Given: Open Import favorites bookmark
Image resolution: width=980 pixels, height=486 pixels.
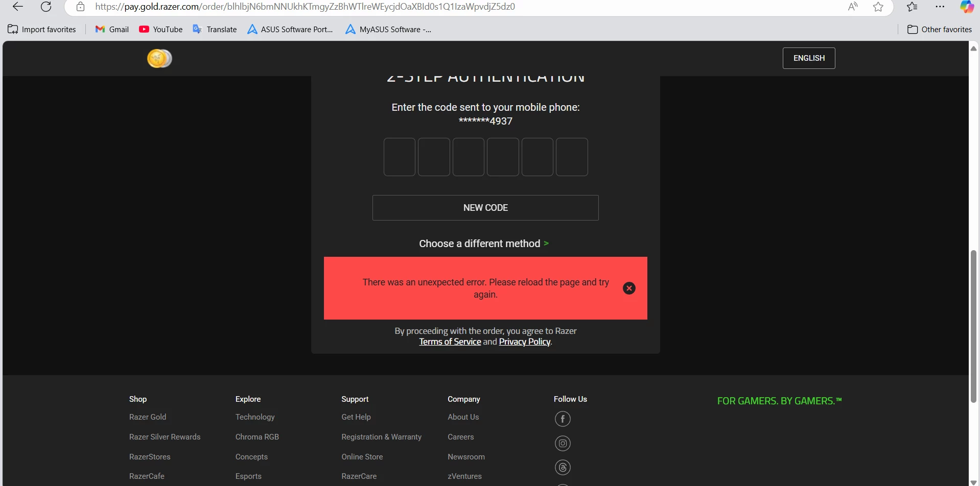Looking at the screenshot, I should (42, 30).
